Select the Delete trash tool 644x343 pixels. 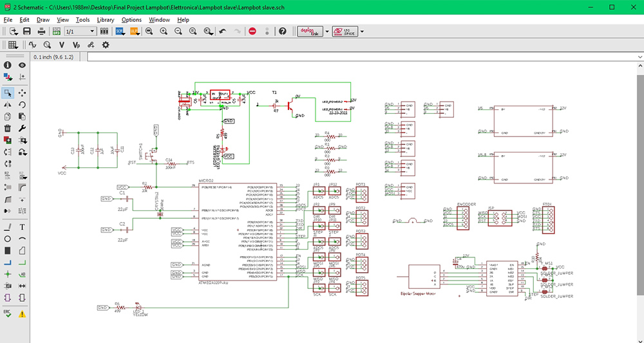[8, 128]
